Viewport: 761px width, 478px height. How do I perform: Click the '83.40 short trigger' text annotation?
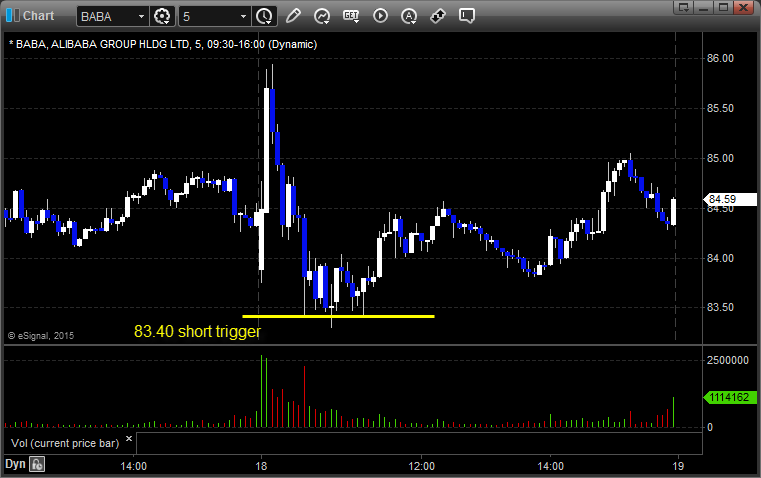198,331
